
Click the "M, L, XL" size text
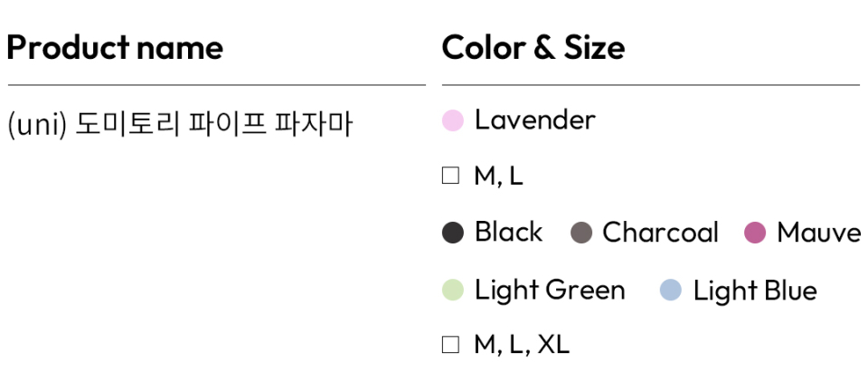coord(522,345)
